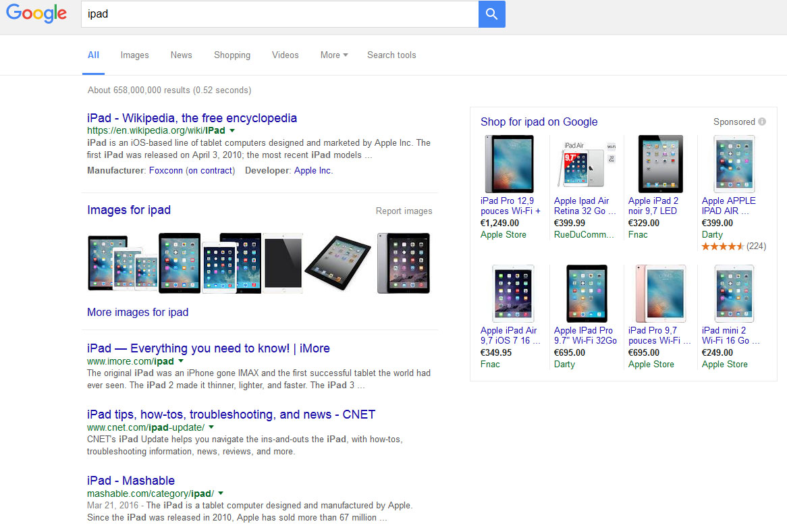Open the 'iPad Pro 12,9 pouces Wi-Fi +' product link

click(510, 206)
